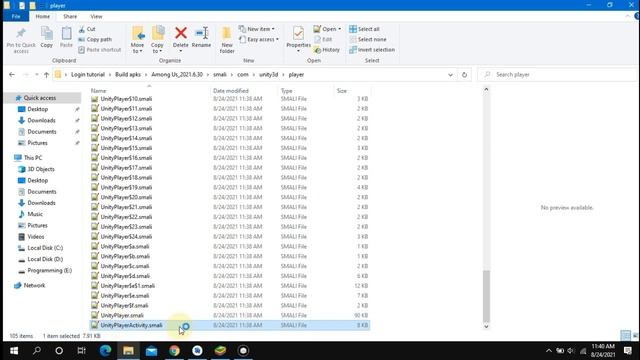Click Select all

click(364, 29)
